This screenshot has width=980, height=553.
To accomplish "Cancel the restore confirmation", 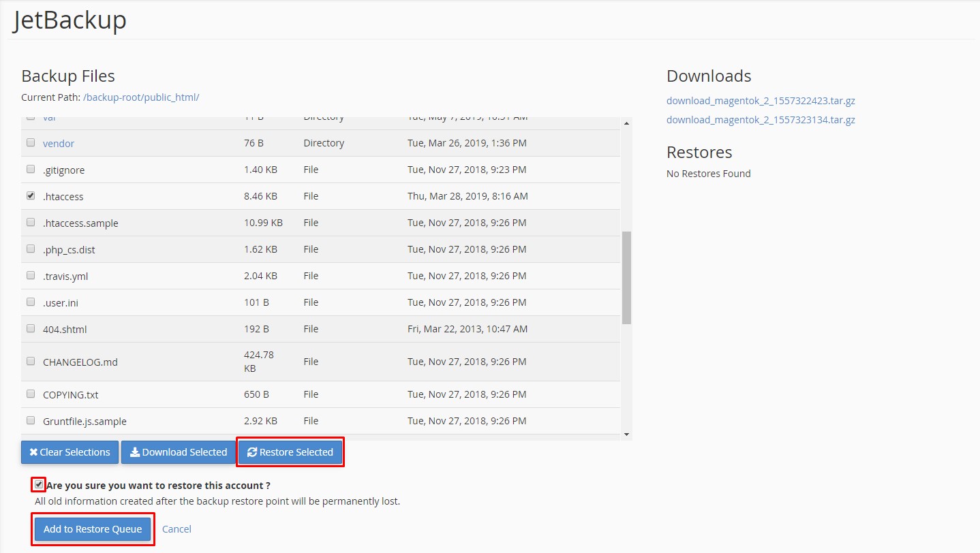I will pos(177,529).
